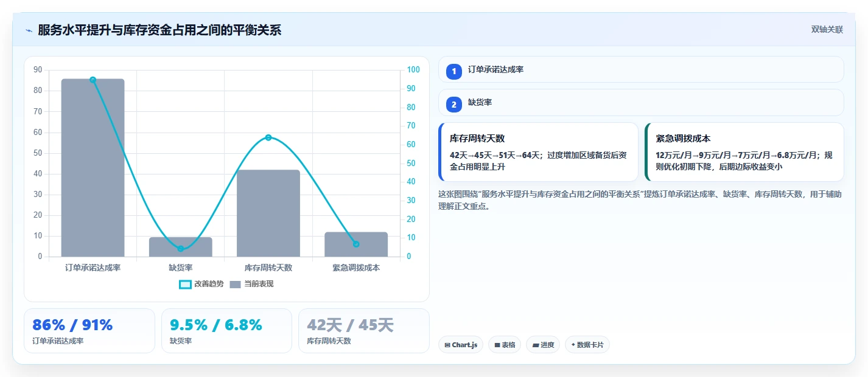Click the x-axis label 订单承诺达成率
Image resolution: width=868 pixels, height=377 pixels.
[x=93, y=268]
